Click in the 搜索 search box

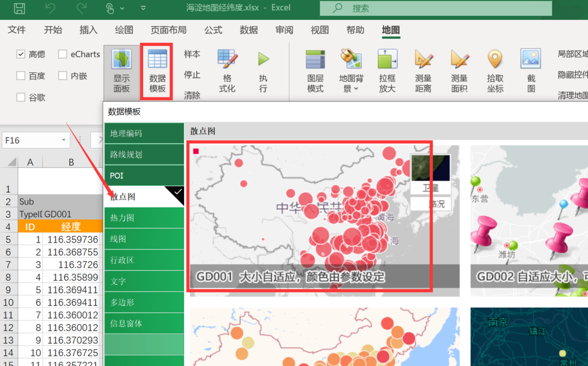[x=436, y=8]
